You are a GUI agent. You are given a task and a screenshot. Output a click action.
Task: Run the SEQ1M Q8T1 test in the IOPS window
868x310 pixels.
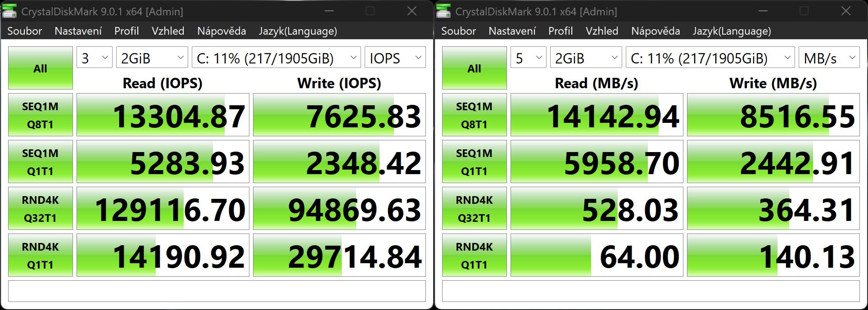pyautogui.click(x=41, y=115)
